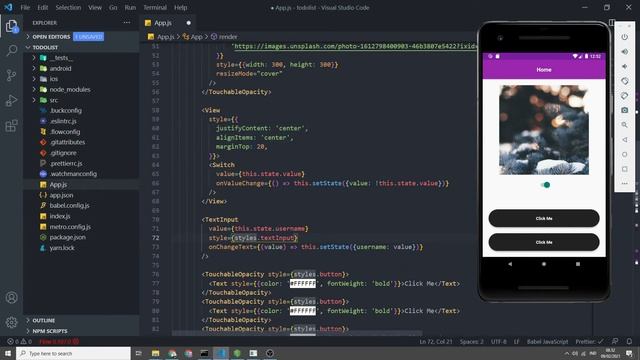This screenshot has width=640, height=360.
Task: Click Prettier status bar item
Action: [589, 341]
